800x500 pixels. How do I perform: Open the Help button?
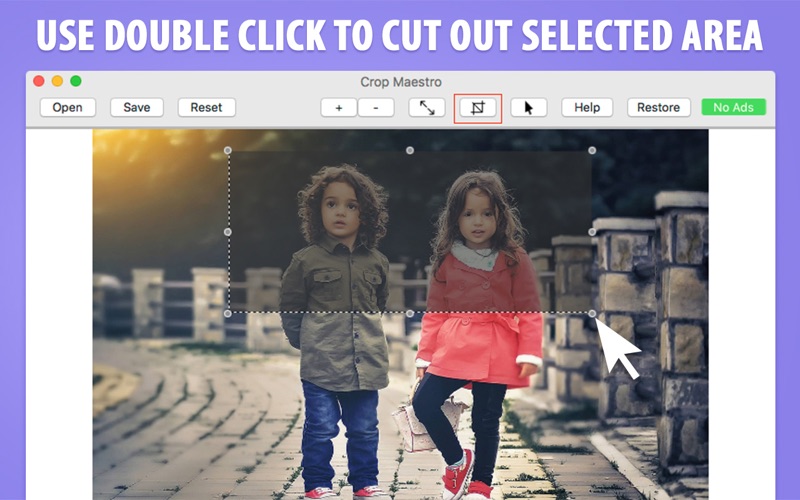click(587, 108)
